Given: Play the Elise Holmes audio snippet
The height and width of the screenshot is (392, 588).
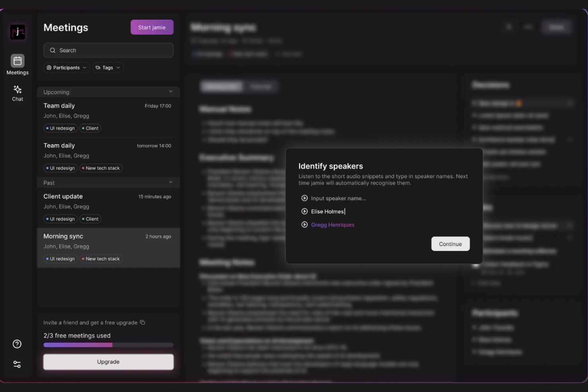Looking at the screenshot, I should click(304, 211).
